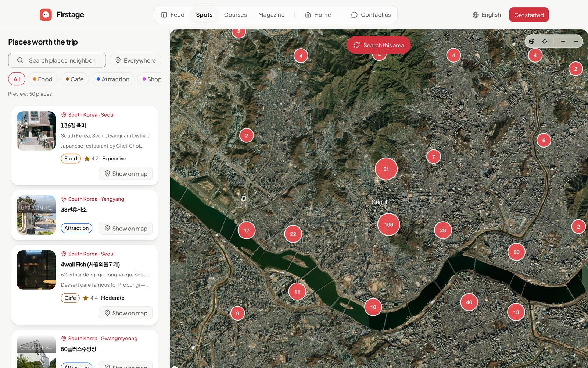The height and width of the screenshot is (368, 588).
Task: Open the 136길 육미 restaurant thumbnail
Action: (36, 131)
